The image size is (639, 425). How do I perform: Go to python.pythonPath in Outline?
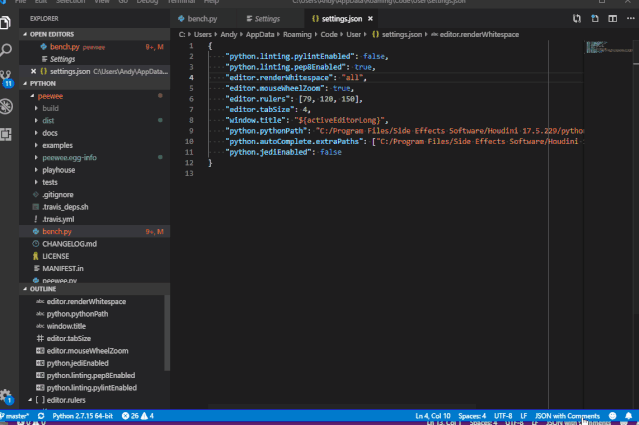click(x=77, y=314)
